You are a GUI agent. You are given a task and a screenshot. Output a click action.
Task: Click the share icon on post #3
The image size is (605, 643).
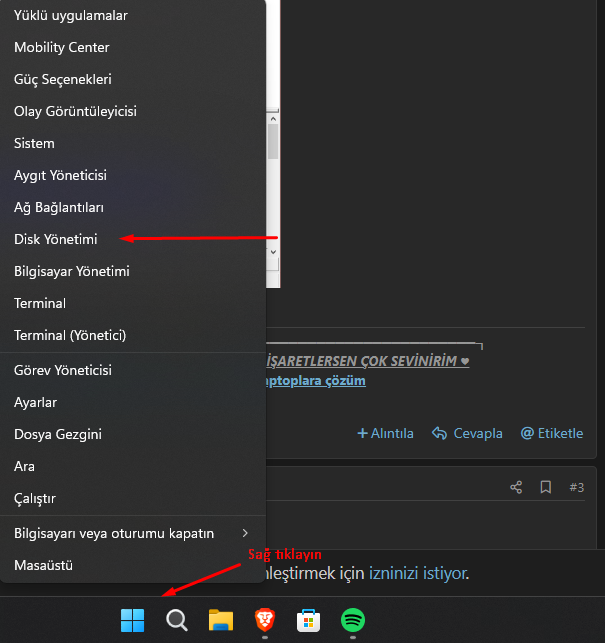point(516,487)
